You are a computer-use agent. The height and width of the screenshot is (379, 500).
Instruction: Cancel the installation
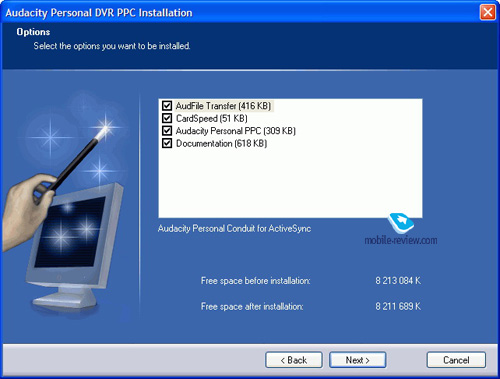[456, 360]
